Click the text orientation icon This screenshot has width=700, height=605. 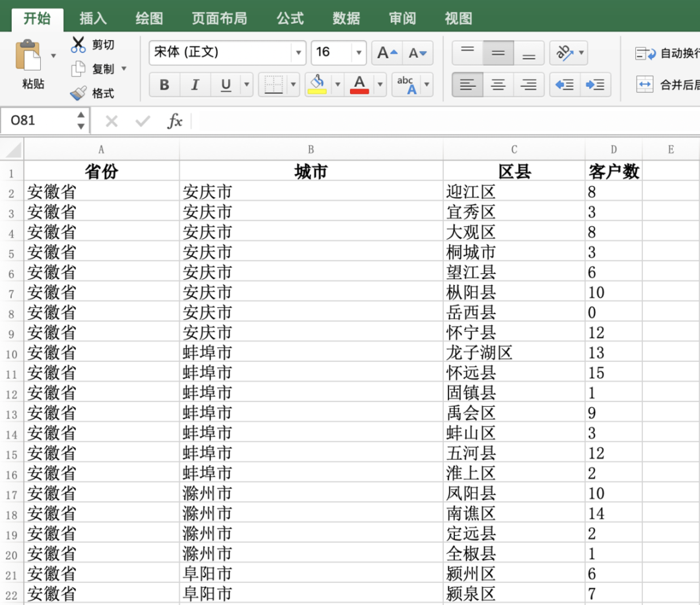coord(565,53)
